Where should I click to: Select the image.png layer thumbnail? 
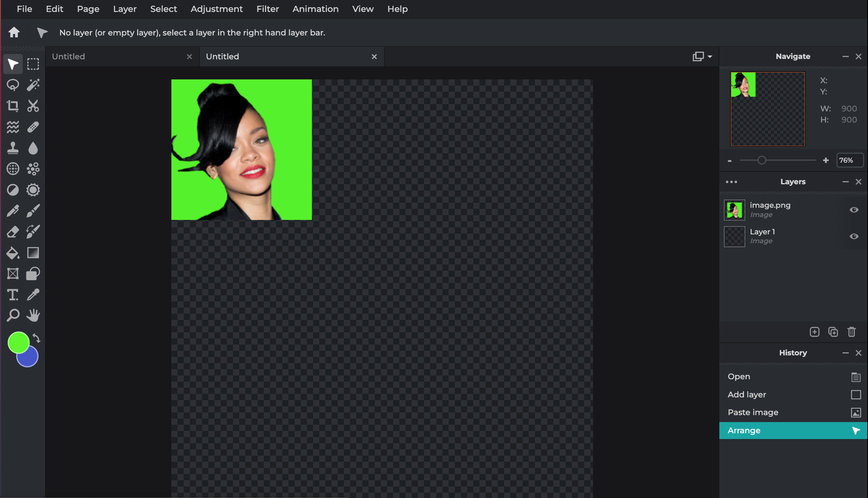[x=734, y=210]
